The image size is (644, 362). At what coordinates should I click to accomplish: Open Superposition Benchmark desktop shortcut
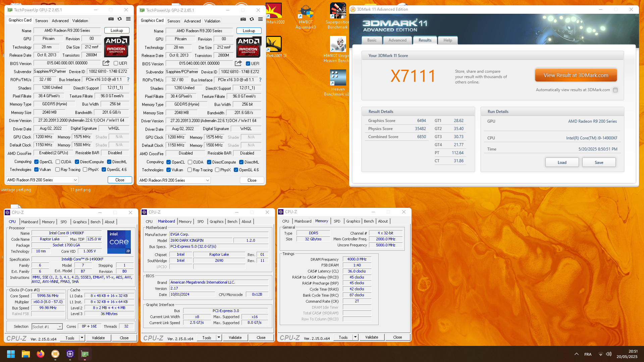click(338, 16)
